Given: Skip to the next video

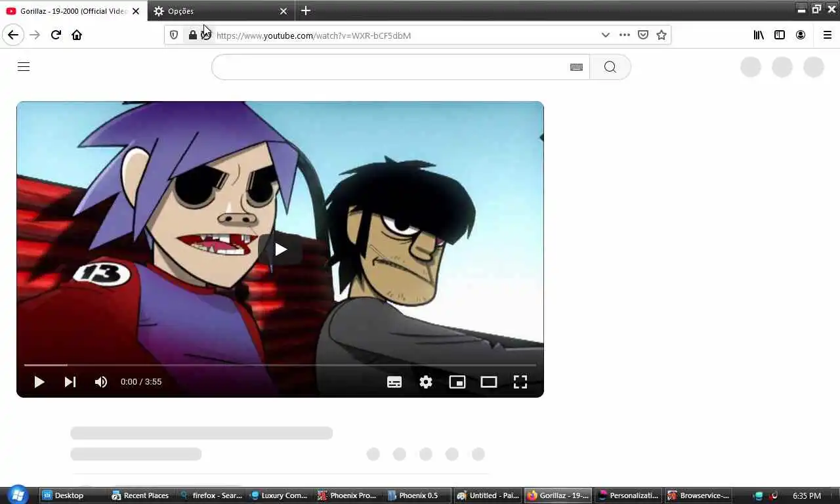Looking at the screenshot, I should pyautogui.click(x=70, y=382).
